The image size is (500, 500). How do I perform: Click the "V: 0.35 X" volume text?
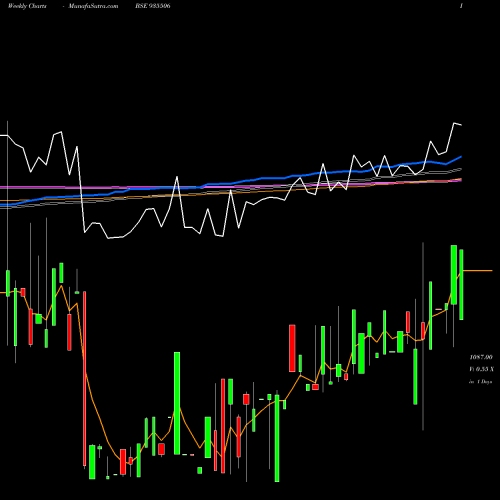coord(481,369)
